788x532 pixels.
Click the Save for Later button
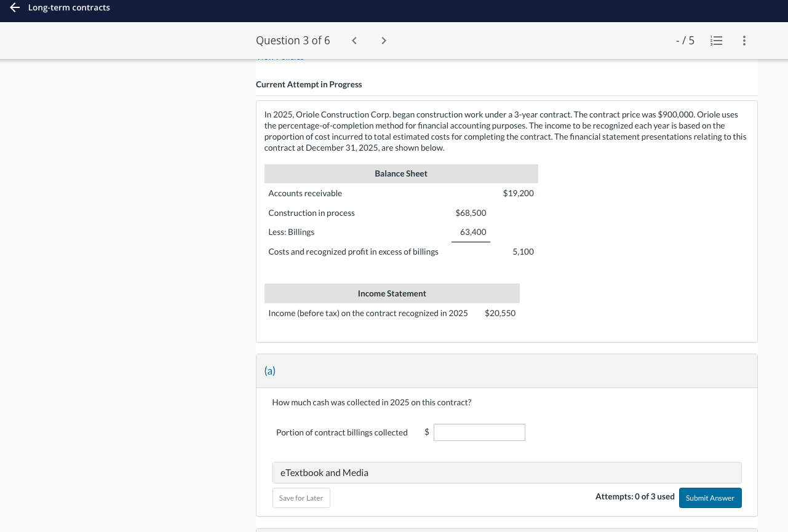pyautogui.click(x=301, y=498)
